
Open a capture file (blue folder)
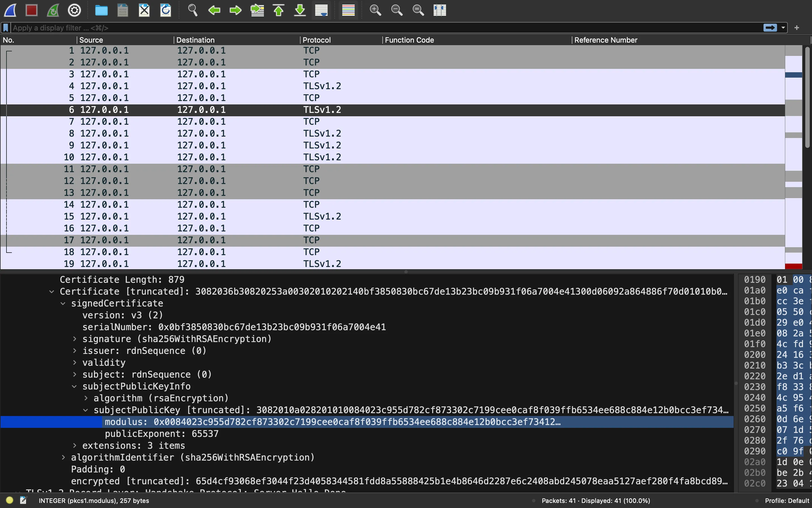point(101,10)
